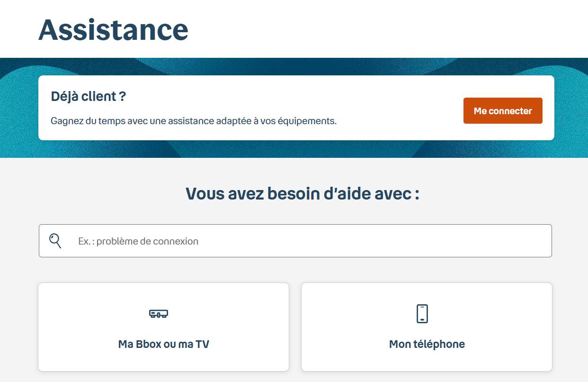Screen dimensions: 588x382
Task: Click the search loupe inside the search bar
Action: tap(55, 240)
